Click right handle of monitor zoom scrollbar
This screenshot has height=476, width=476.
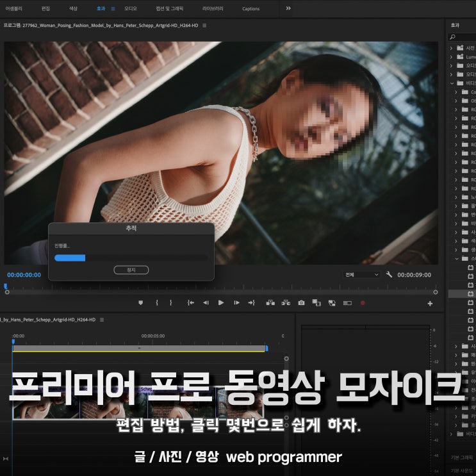click(436, 292)
